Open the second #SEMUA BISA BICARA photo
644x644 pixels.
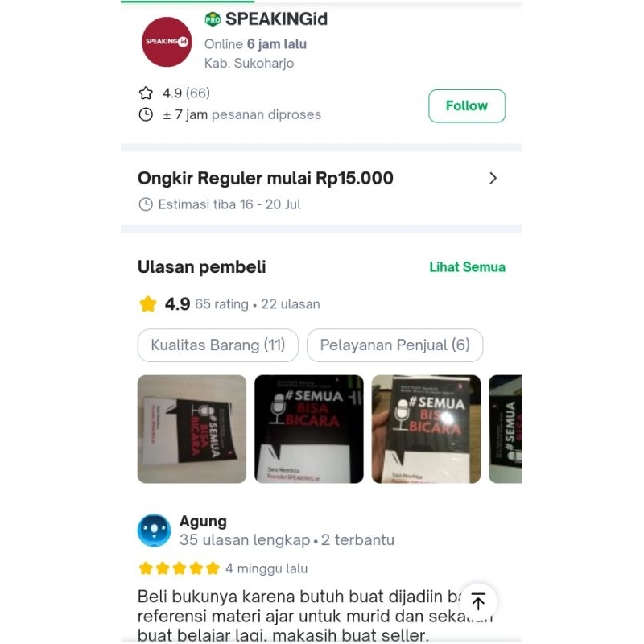[x=309, y=429]
